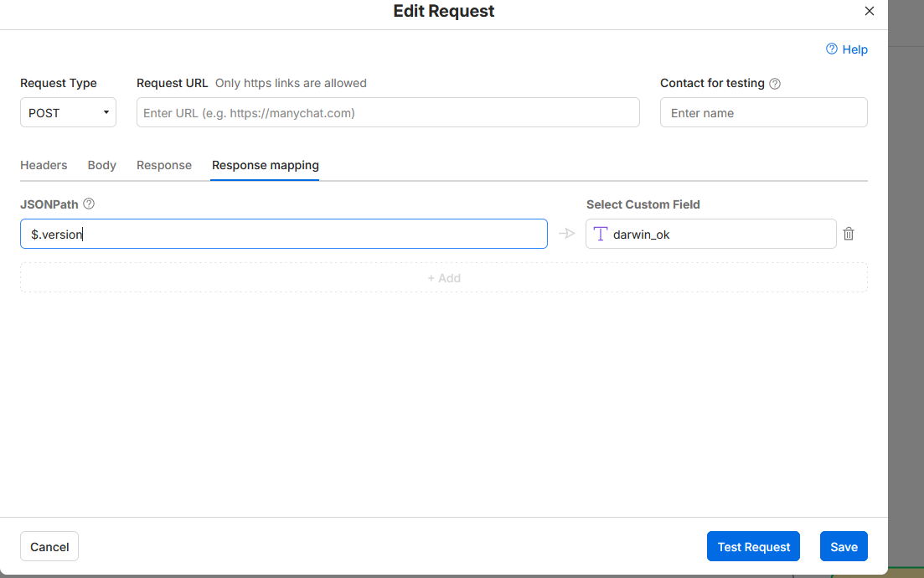The width and height of the screenshot is (924, 578).
Task: Click the Contact for testing info icon
Action: (x=775, y=84)
